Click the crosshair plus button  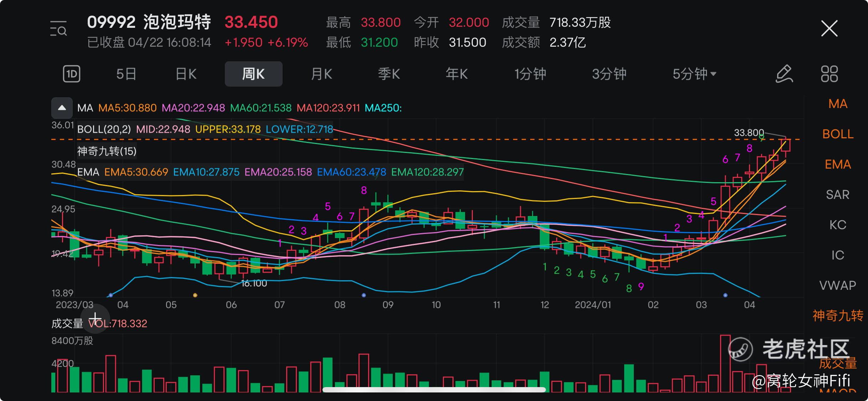tap(95, 318)
